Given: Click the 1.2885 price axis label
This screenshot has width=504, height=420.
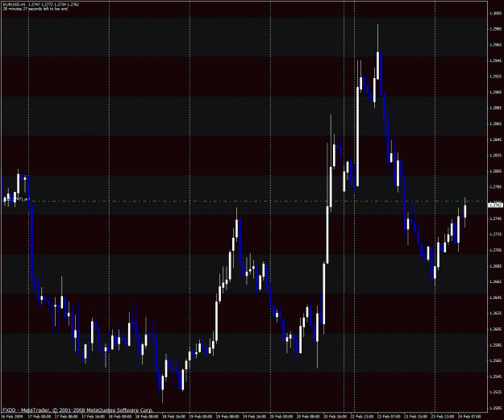Looking at the screenshot, I should click(x=495, y=108).
